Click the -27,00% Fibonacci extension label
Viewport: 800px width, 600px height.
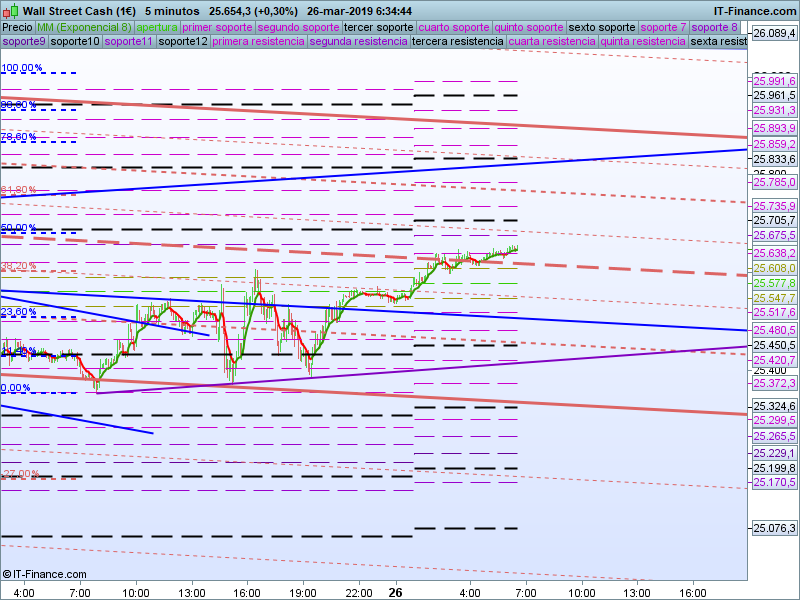pos(20,473)
